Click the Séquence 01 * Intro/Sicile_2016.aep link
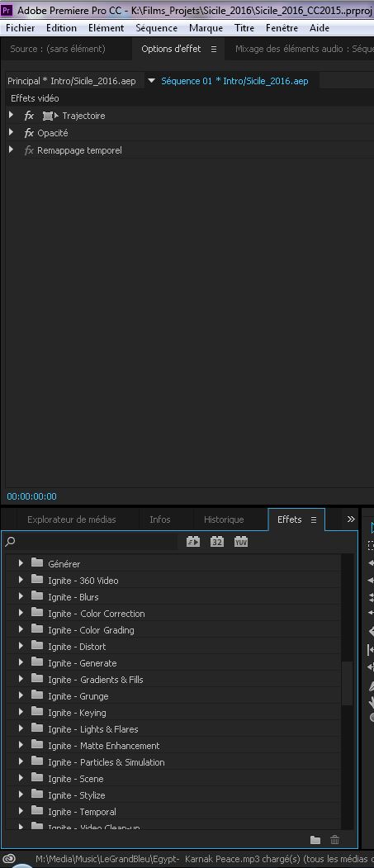374x868 pixels. pos(234,81)
